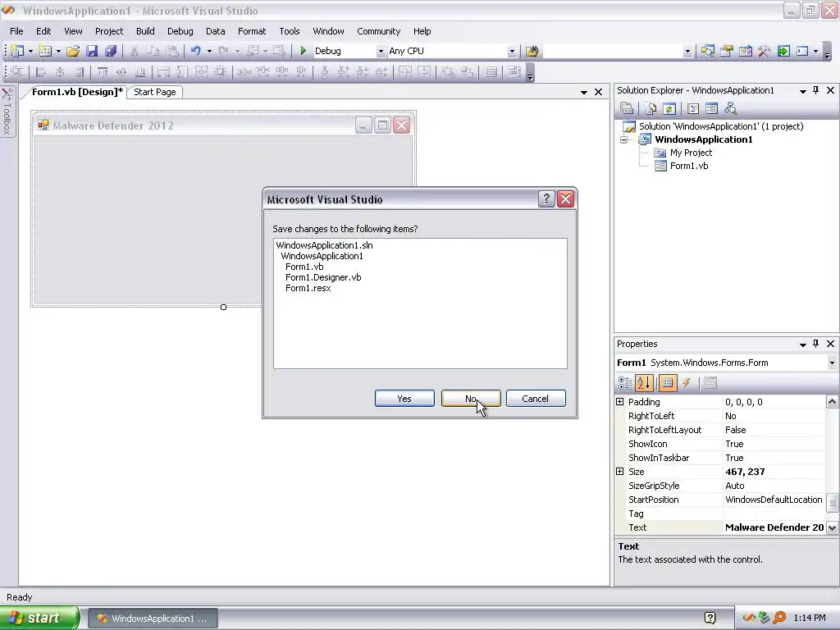Open Solution Explorer from the main toolbar
Screen dimensions: 840x630
(708, 51)
